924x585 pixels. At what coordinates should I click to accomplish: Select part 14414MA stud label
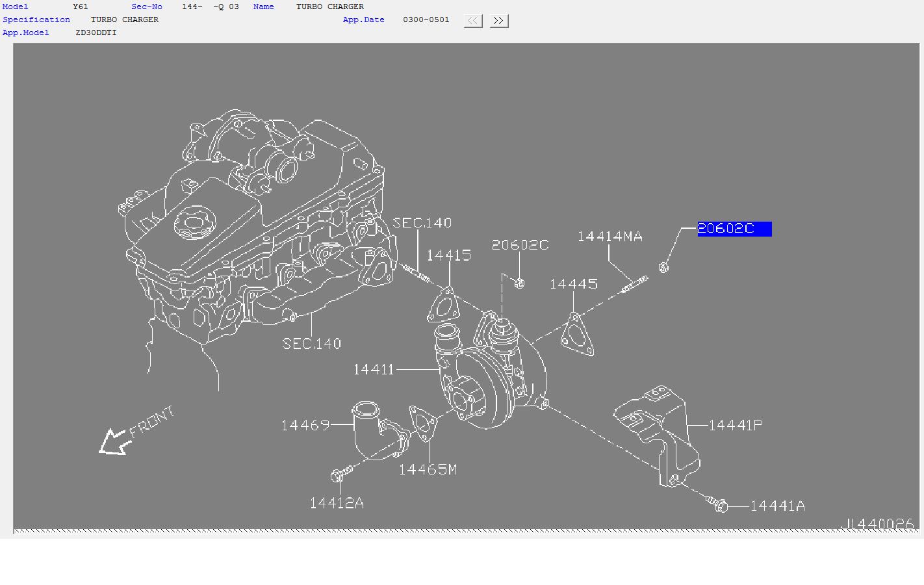[x=610, y=237]
